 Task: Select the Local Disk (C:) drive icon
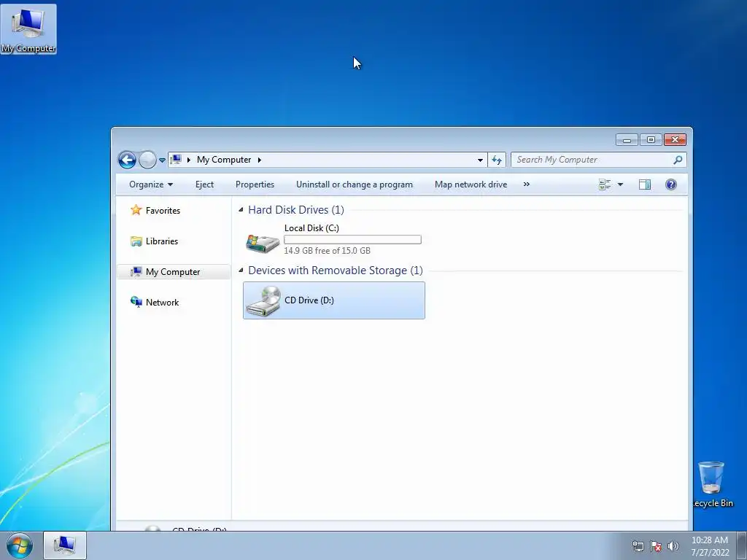[263, 242]
